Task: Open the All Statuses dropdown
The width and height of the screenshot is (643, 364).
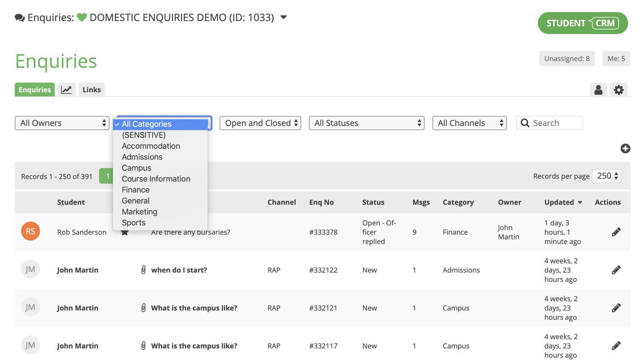Action: 367,123
